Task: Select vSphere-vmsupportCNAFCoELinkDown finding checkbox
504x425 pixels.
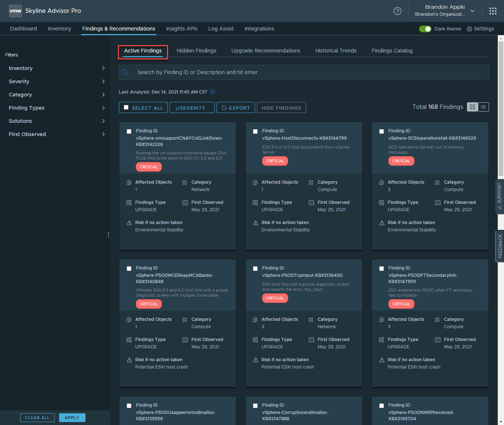Action: coord(129,131)
